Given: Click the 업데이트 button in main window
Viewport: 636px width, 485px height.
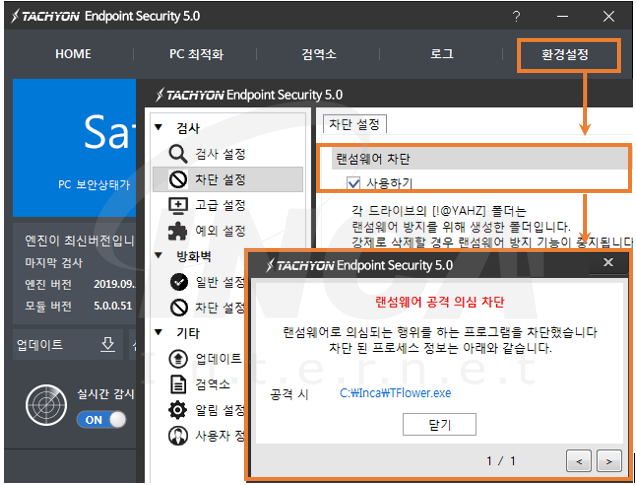Looking at the screenshot, I should click(68, 345).
